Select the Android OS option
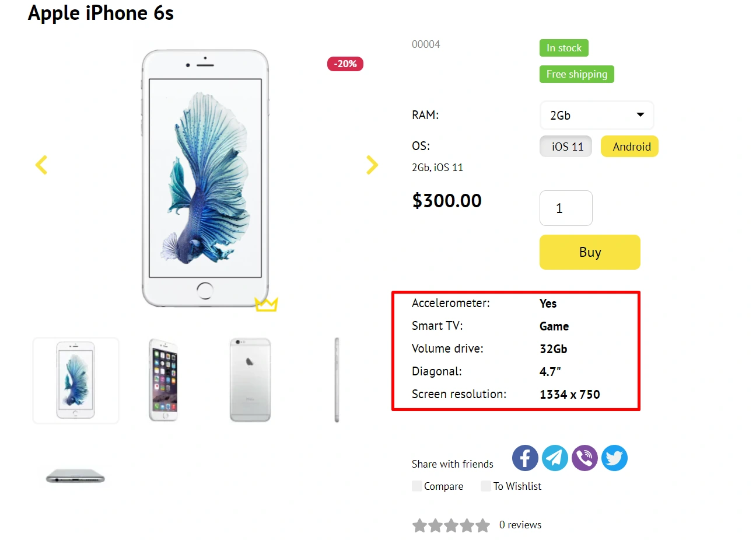 click(629, 147)
